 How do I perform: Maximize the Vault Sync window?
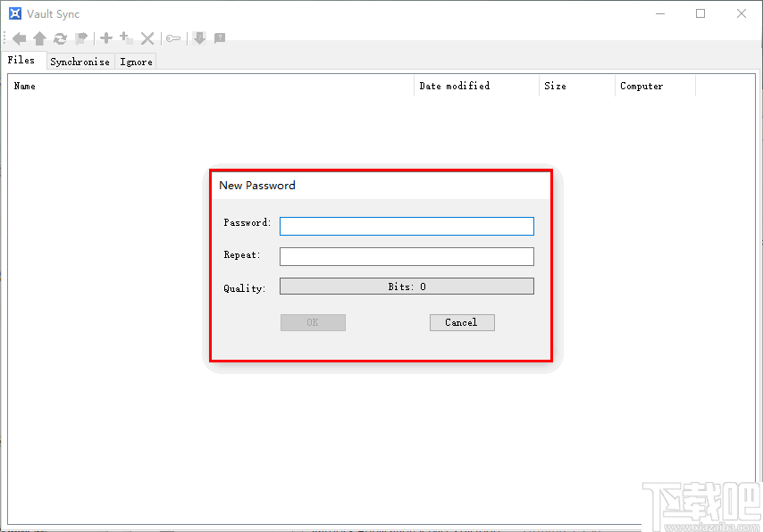tap(700, 13)
